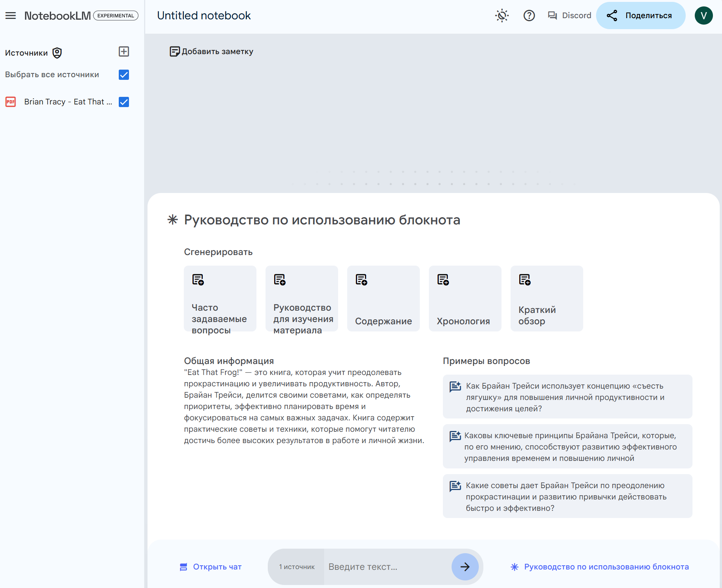Click chat icon on the first sample question
The image size is (722, 588).
(x=455, y=387)
